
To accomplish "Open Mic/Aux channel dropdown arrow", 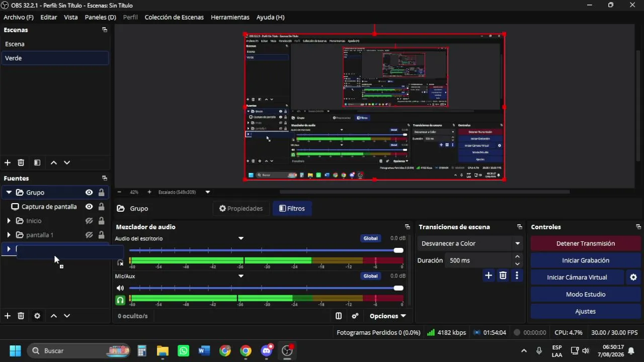I will [x=241, y=276].
